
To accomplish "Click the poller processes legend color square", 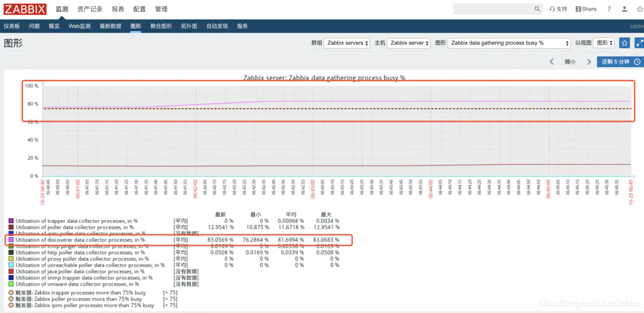I will [x=11, y=227].
